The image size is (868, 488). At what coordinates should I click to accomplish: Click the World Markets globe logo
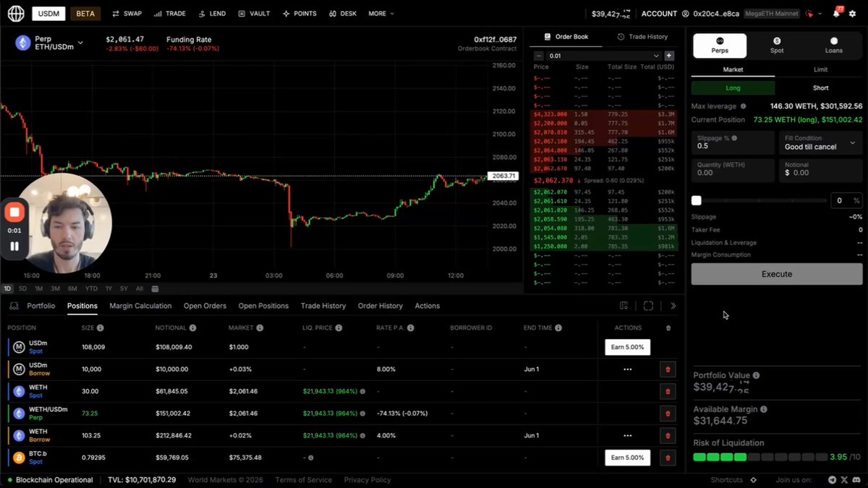[16, 13]
